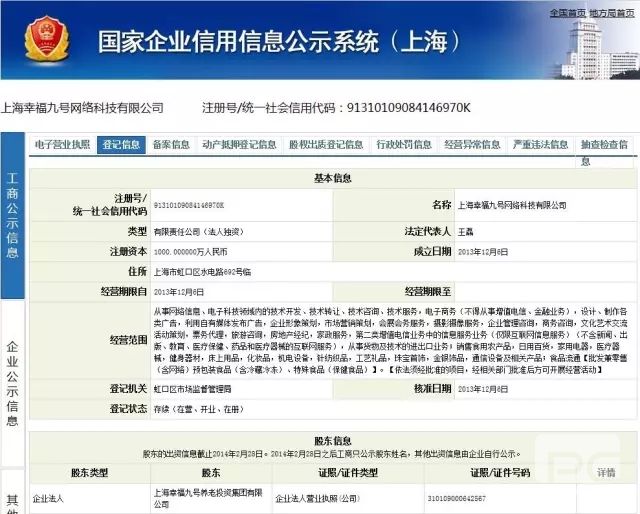Click the 法定代表人 field label
The width and height of the screenshot is (640, 514).
click(427, 231)
